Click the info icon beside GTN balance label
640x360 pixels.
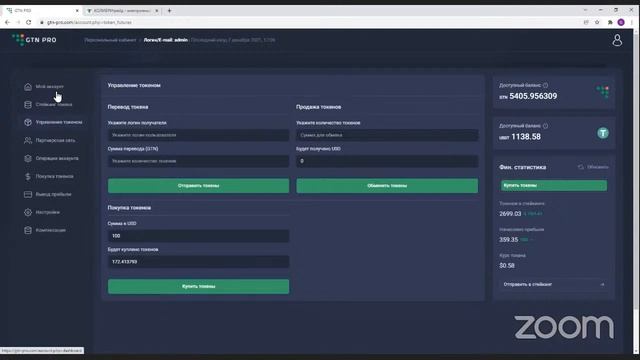pos(545,85)
